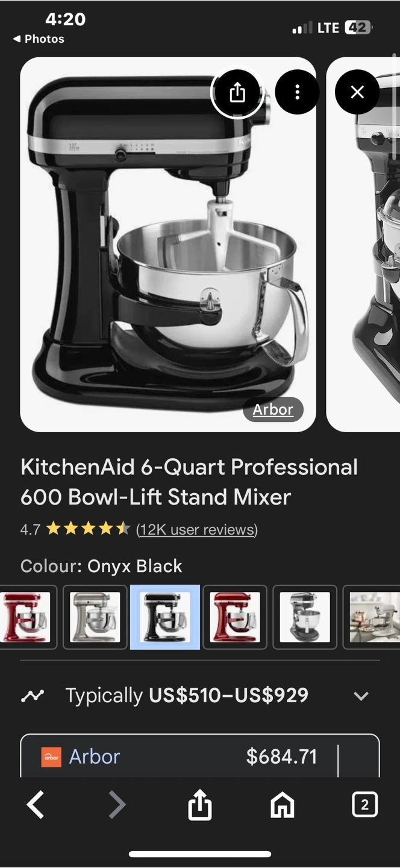Open the Arbor $684.71 seller offer
The image size is (400, 868).
tap(200, 756)
